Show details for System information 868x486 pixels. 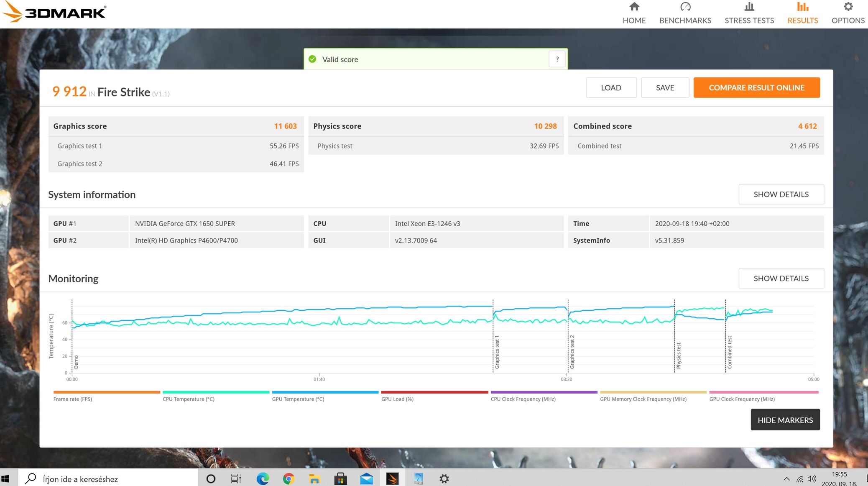coord(781,194)
